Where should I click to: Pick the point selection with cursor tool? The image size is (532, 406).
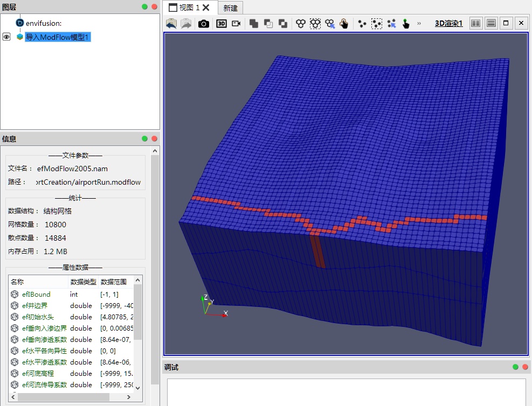[x=391, y=23]
